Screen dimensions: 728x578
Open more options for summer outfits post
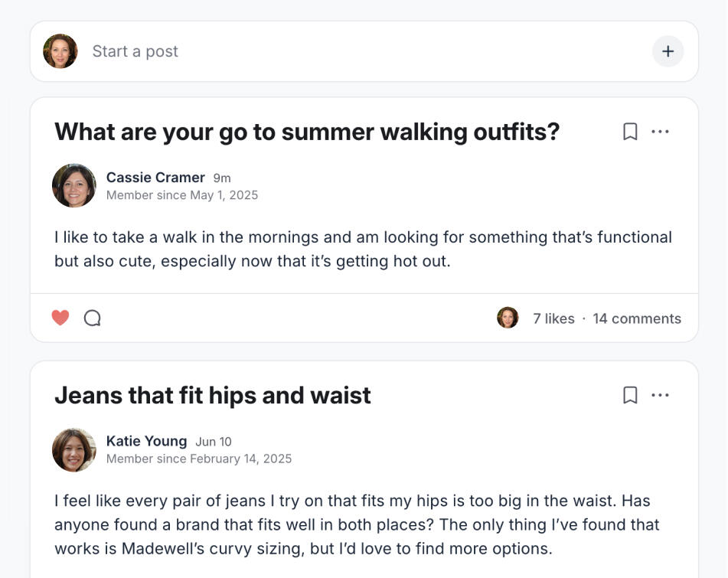[660, 132]
